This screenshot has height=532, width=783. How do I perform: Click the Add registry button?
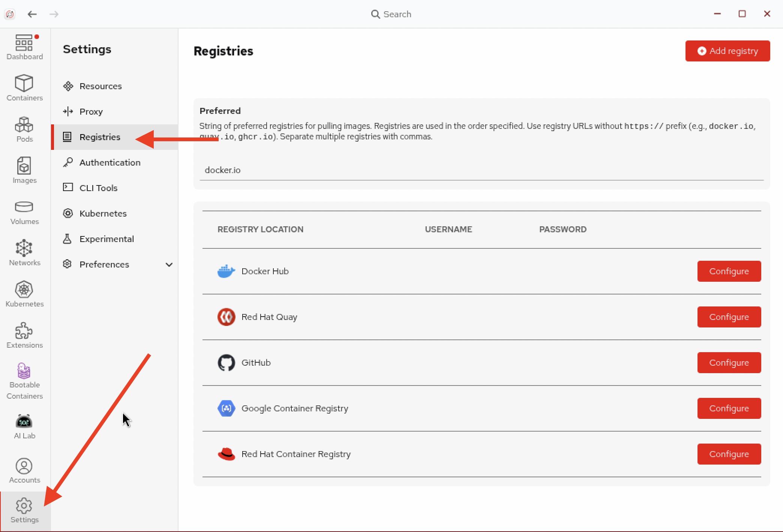[x=727, y=51]
